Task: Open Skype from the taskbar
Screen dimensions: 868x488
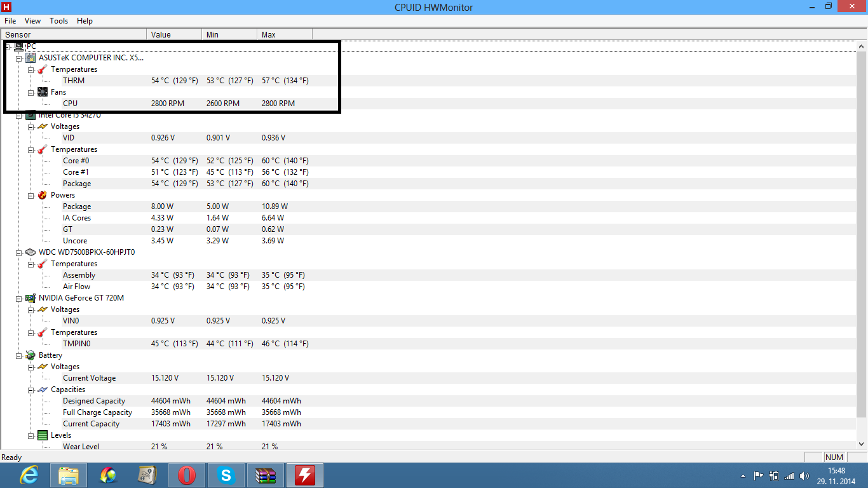Action: (226, 475)
